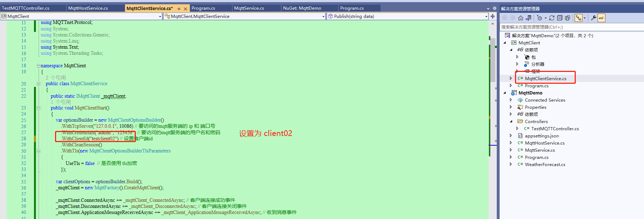Collapse MqttClient 依赖项 node
Image resolution: width=644 pixels, height=219 pixels.
pyautogui.click(x=511, y=50)
